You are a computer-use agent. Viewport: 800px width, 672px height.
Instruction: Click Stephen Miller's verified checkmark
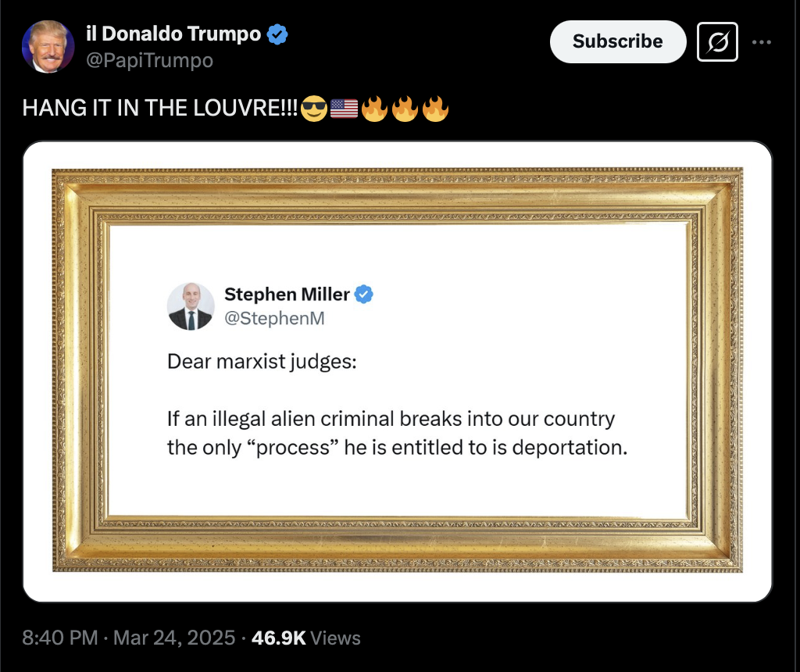(x=363, y=295)
